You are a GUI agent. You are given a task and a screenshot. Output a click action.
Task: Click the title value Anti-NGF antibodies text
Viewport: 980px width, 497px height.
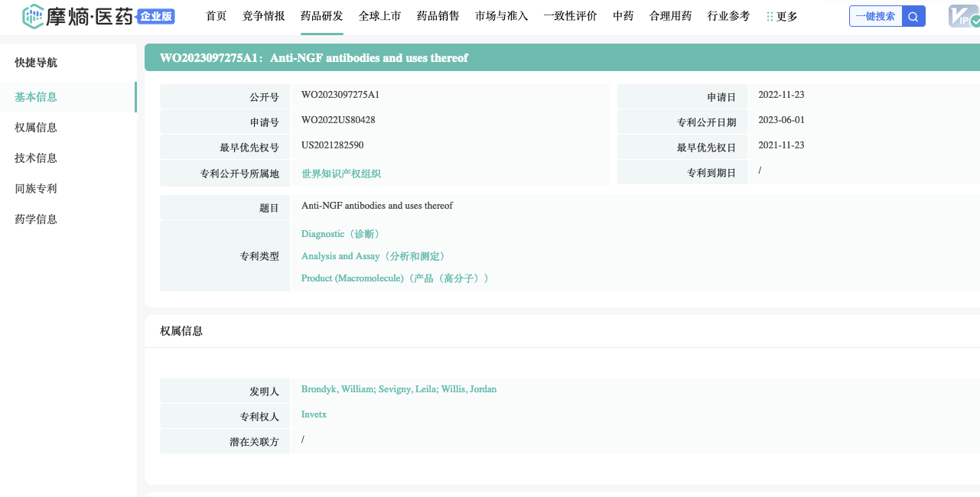(x=377, y=206)
